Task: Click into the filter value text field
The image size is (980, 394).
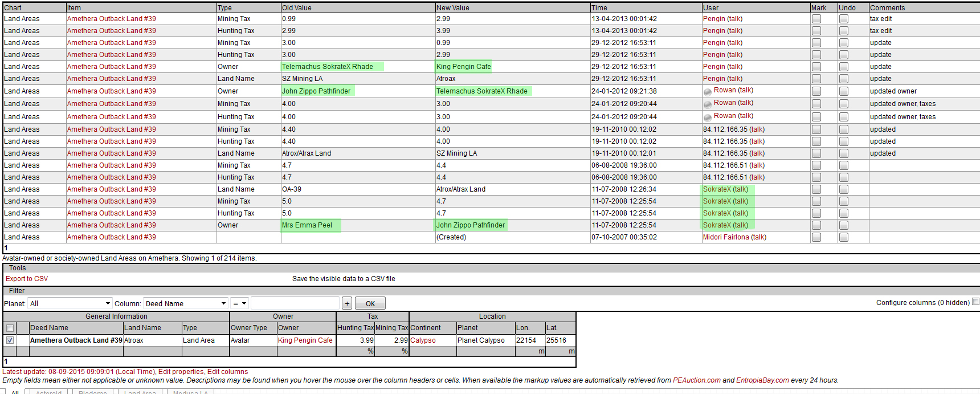Action: [295, 303]
